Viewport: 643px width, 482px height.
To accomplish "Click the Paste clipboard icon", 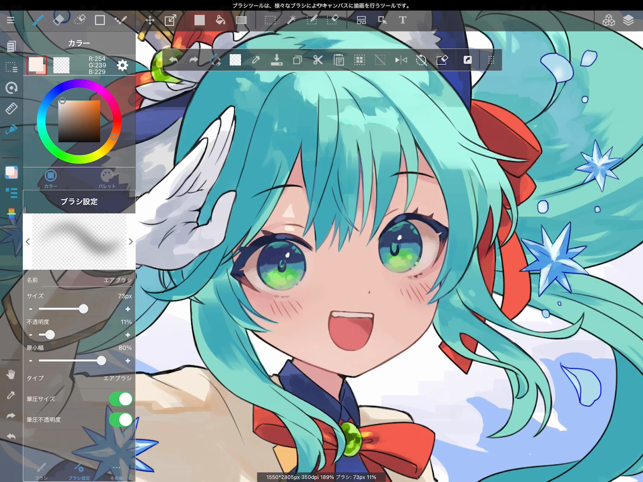I will (339, 60).
